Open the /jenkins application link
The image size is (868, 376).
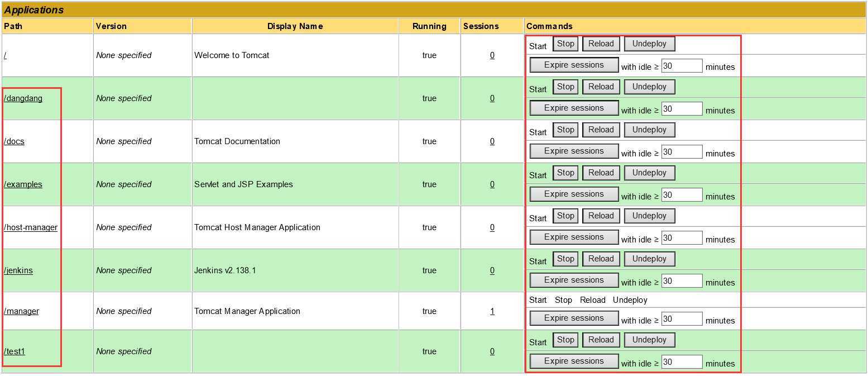18,270
